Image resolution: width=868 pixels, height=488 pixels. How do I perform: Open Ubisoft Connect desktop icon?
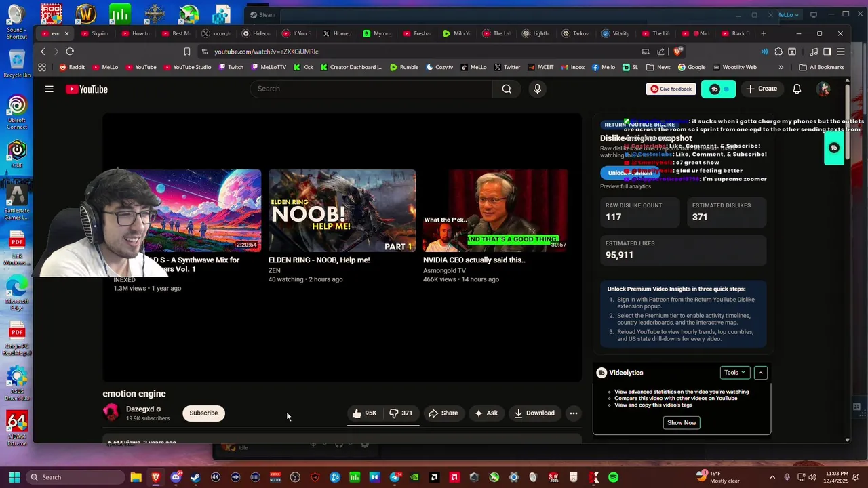coord(17,113)
